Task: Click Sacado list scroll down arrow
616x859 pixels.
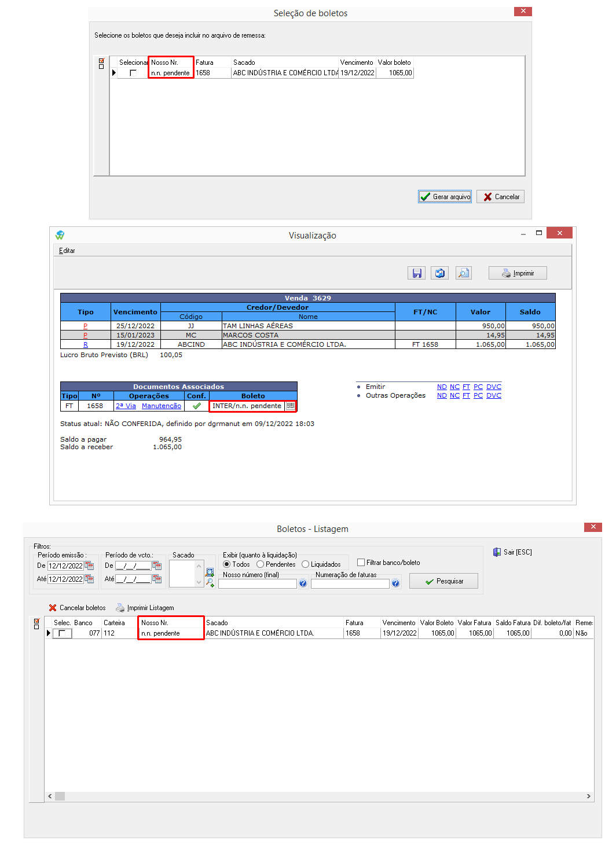Action: point(199,582)
